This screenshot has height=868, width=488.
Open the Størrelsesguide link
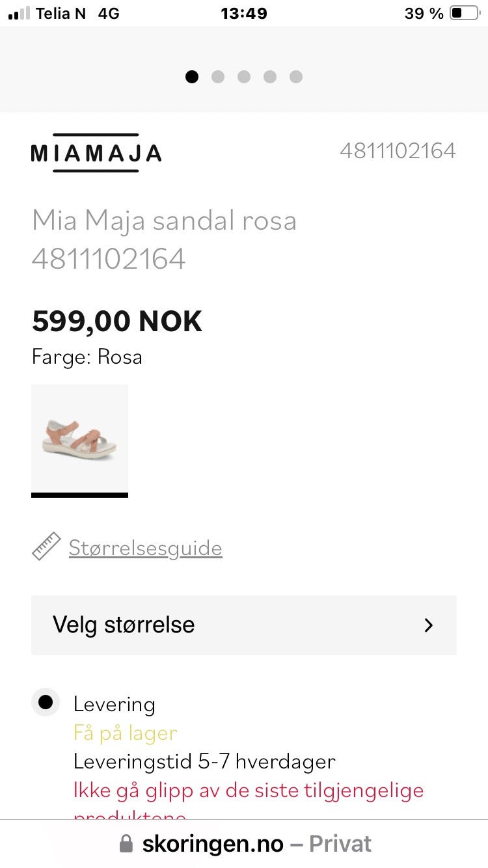146,548
